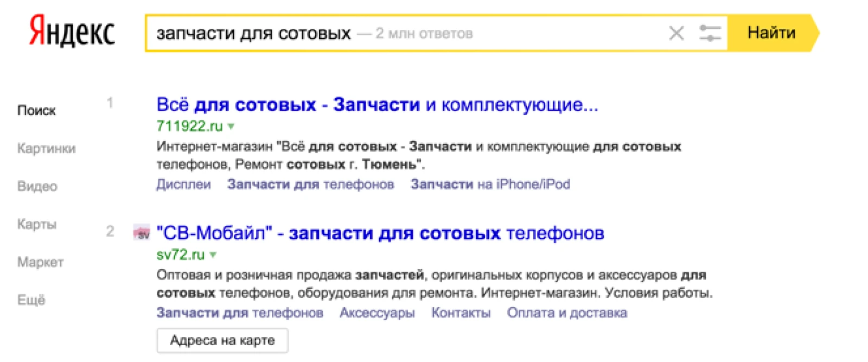Click the Адреса на карте button

click(x=222, y=341)
